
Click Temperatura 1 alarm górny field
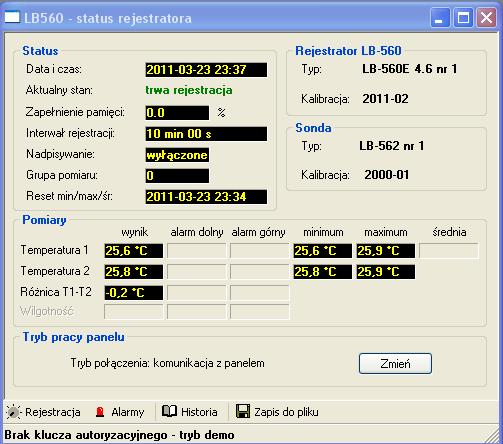[x=260, y=251]
